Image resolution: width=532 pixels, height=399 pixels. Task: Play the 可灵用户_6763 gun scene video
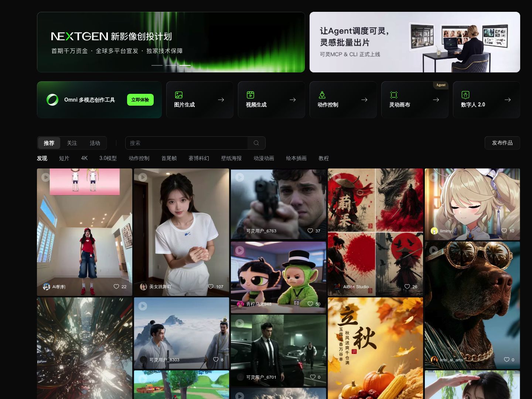click(x=240, y=177)
